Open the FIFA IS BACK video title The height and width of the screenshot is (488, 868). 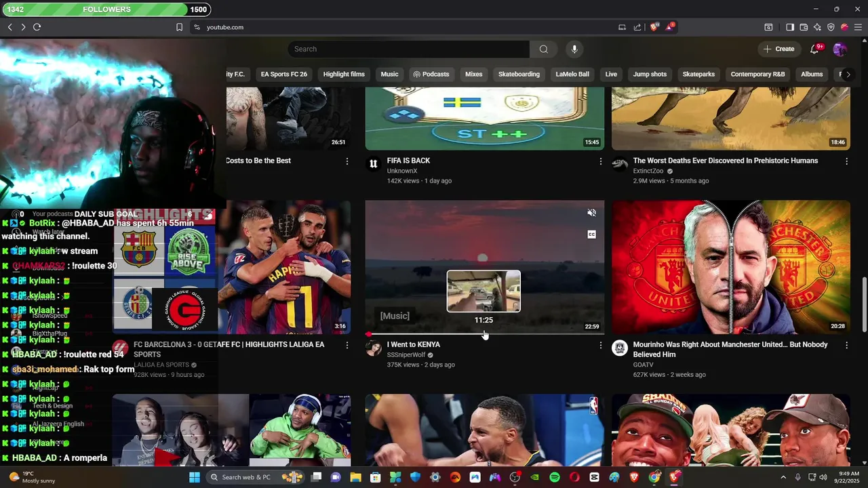click(408, 161)
